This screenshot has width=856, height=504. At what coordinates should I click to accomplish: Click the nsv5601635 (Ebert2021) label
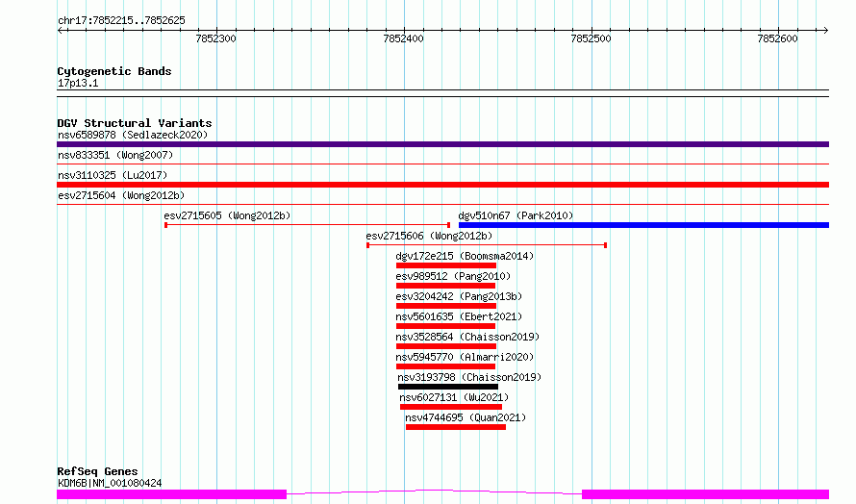click(x=459, y=316)
